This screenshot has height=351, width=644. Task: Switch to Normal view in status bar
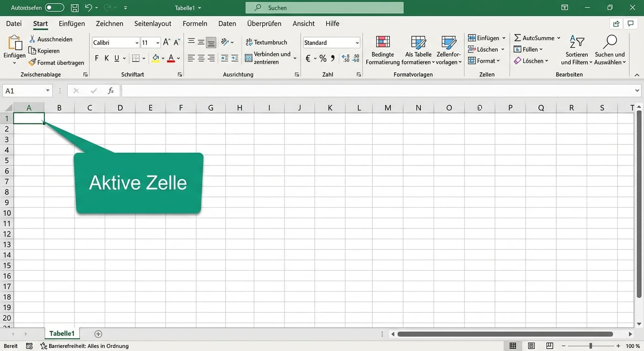[513, 346]
